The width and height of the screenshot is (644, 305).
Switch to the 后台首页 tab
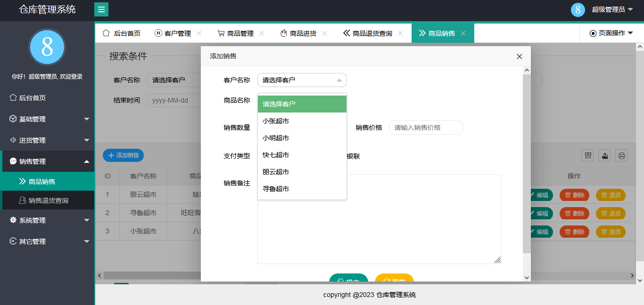tap(122, 33)
